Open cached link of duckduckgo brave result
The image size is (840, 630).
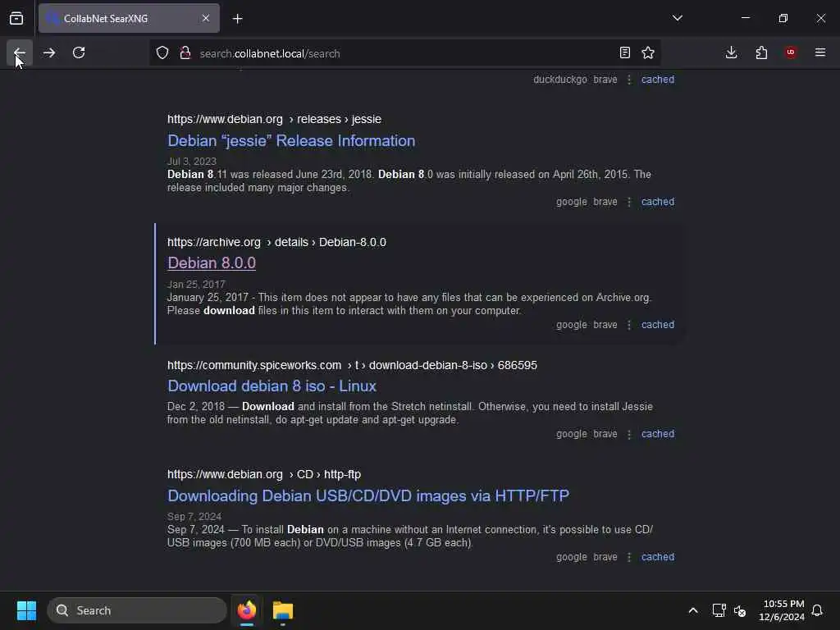(x=657, y=80)
